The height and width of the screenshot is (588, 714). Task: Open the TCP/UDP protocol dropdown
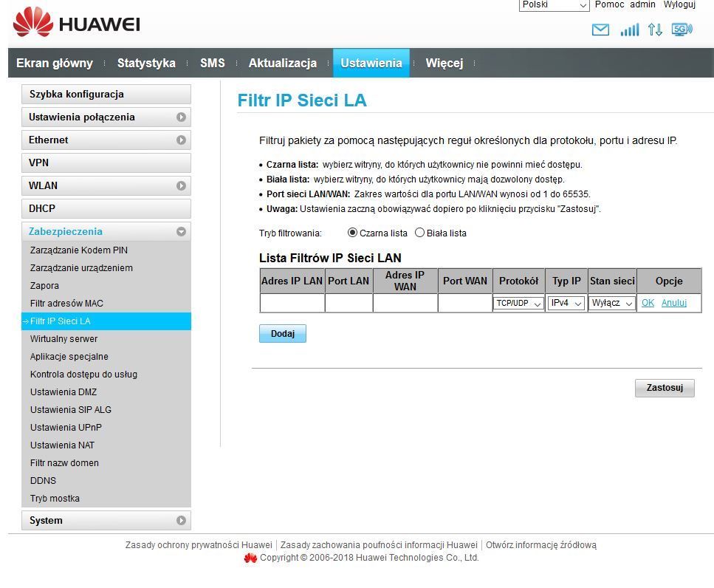tap(518, 303)
